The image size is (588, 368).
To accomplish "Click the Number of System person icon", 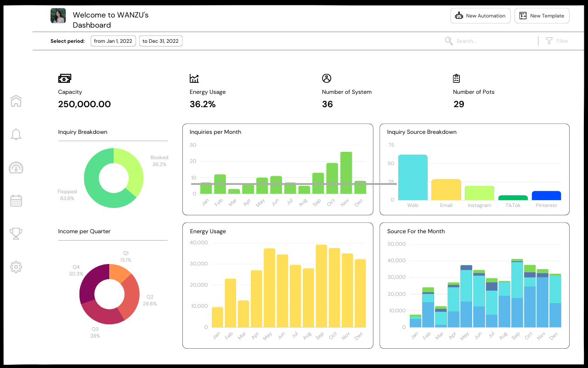I will coord(326,78).
